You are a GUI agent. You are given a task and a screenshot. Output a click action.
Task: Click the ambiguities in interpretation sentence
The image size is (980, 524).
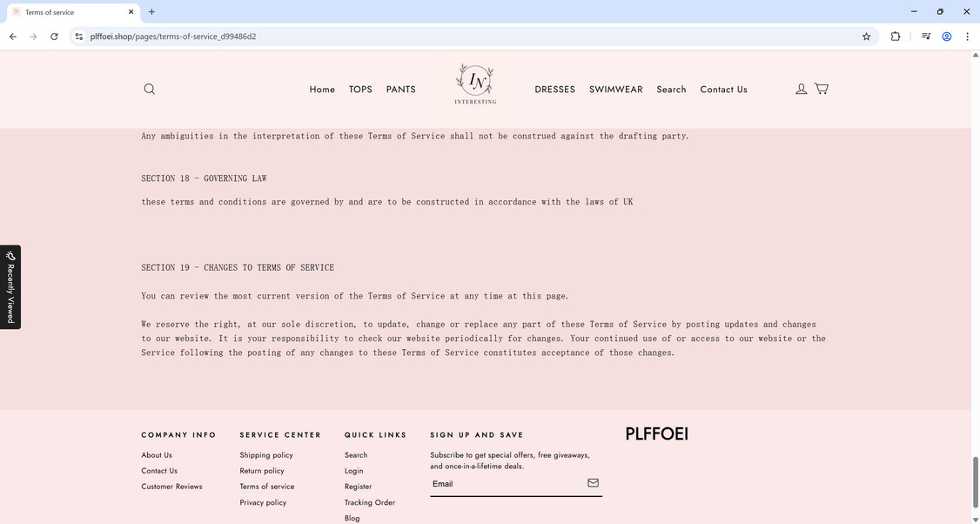click(415, 136)
